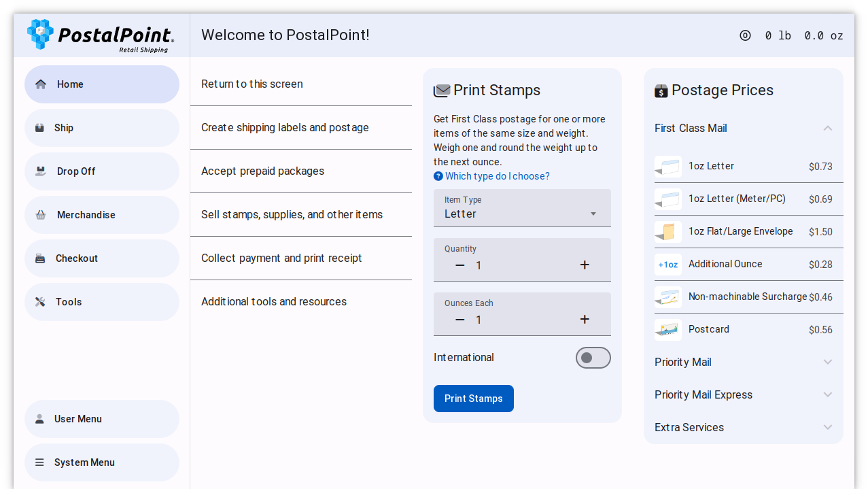Click the +1oz Additional Ounce icon
Image resolution: width=868 pixels, height=489 pixels.
pos(667,265)
